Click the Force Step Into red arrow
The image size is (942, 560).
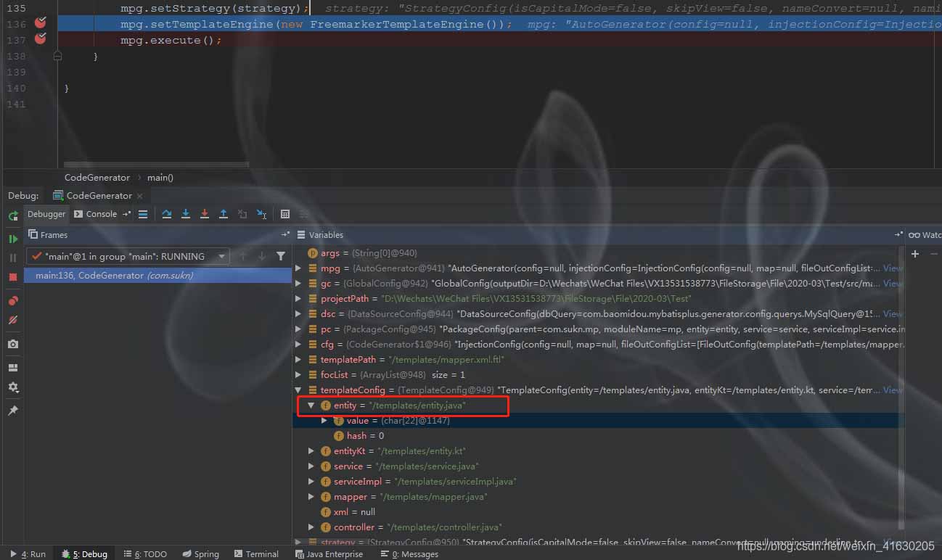[205, 214]
